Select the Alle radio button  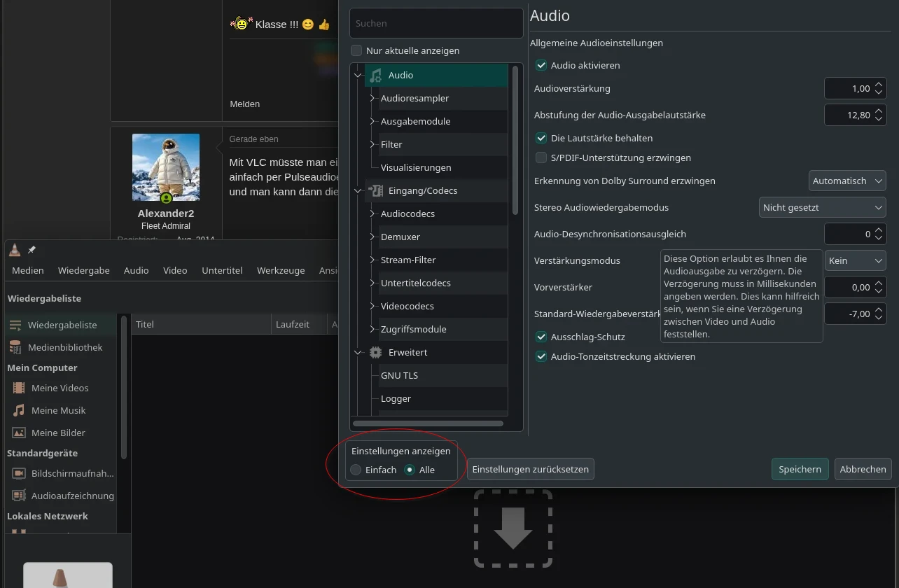410,470
